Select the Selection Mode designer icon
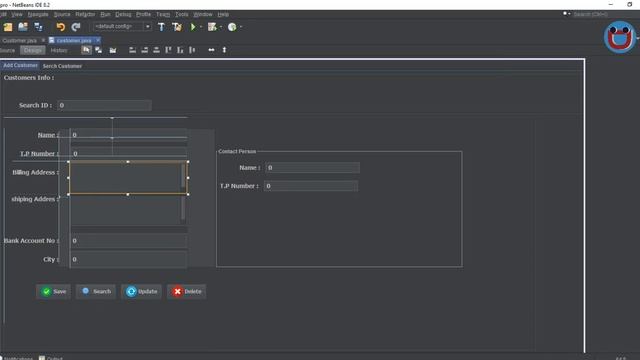Screen dimensions: 640x360 coord(86,50)
